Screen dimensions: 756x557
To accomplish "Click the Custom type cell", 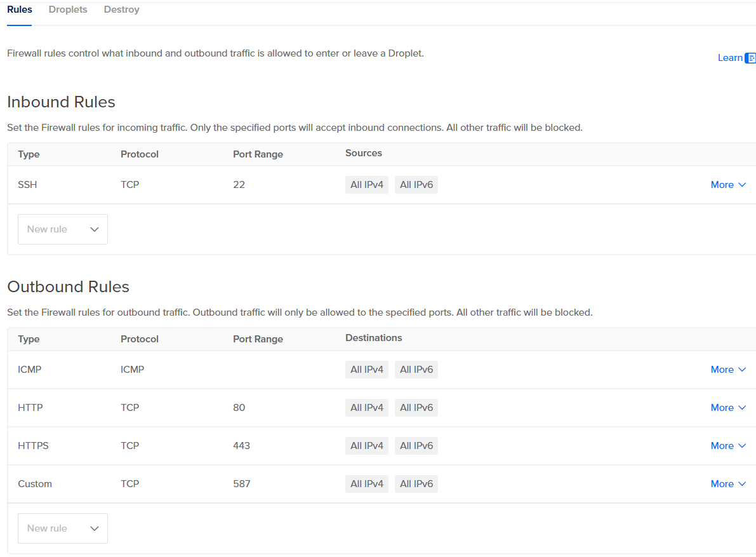I will (35, 484).
